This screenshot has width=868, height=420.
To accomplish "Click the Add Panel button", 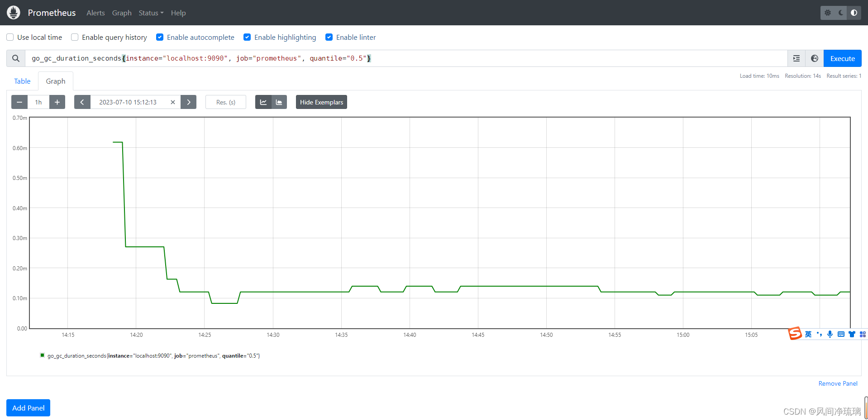I will tap(28, 408).
